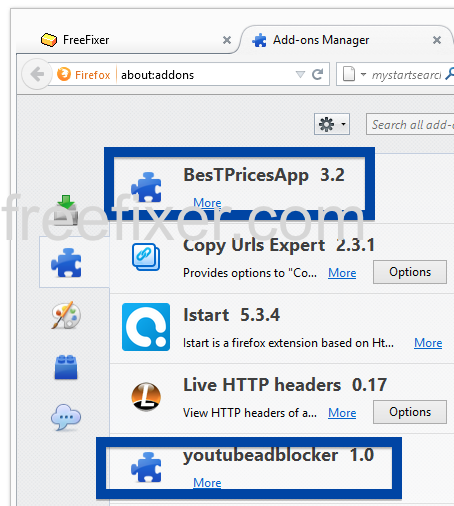Select the Live HTTP headers icon
This screenshot has width=454, height=506.
(146, 397)
